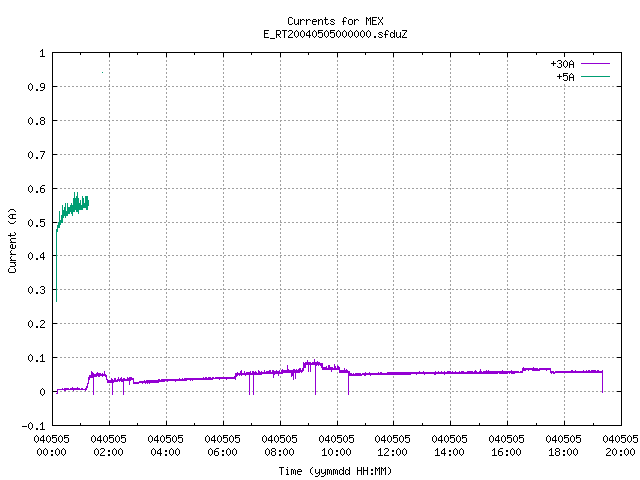This screenshot has height=480, width=640.
Task: Click x-axis tick '040505 08:00'
Action: point(280,445)
